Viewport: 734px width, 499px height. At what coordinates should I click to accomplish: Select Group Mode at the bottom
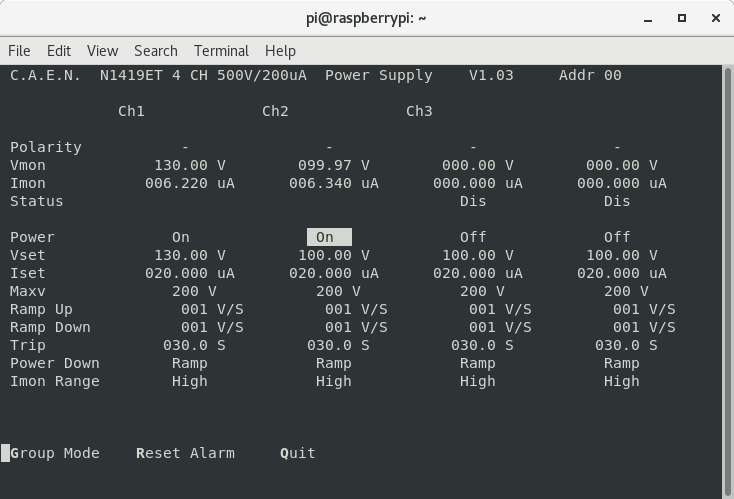55,453
